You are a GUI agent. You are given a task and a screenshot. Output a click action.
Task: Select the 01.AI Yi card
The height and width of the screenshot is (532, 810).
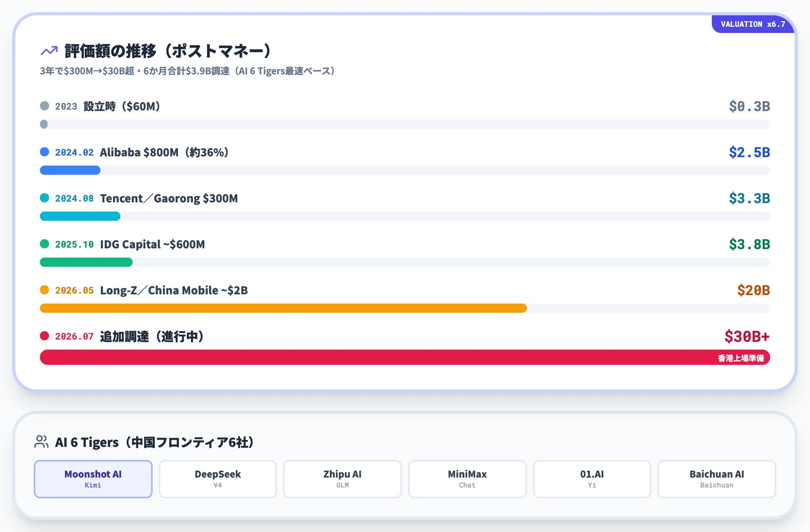(x=592, y=479)
